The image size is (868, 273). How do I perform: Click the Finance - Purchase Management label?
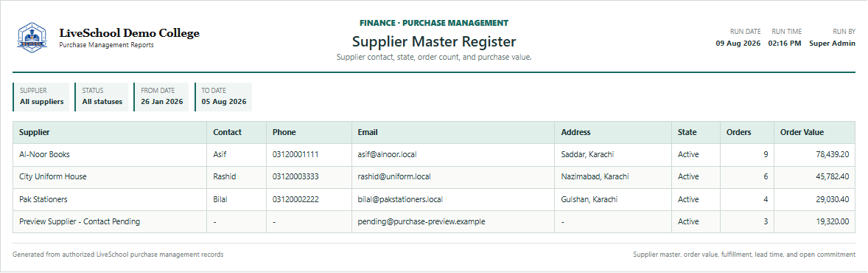click(x=434, y=24)
